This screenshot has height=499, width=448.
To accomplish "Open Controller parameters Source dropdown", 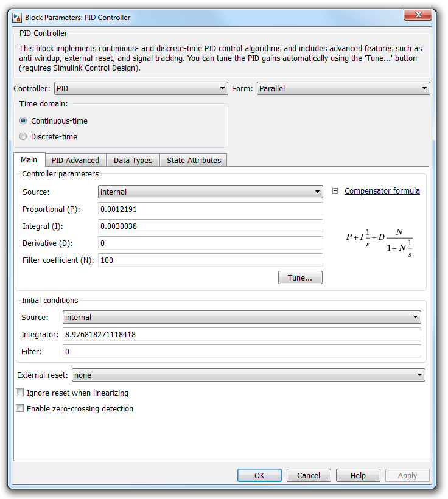I will (x=211, y=192).
